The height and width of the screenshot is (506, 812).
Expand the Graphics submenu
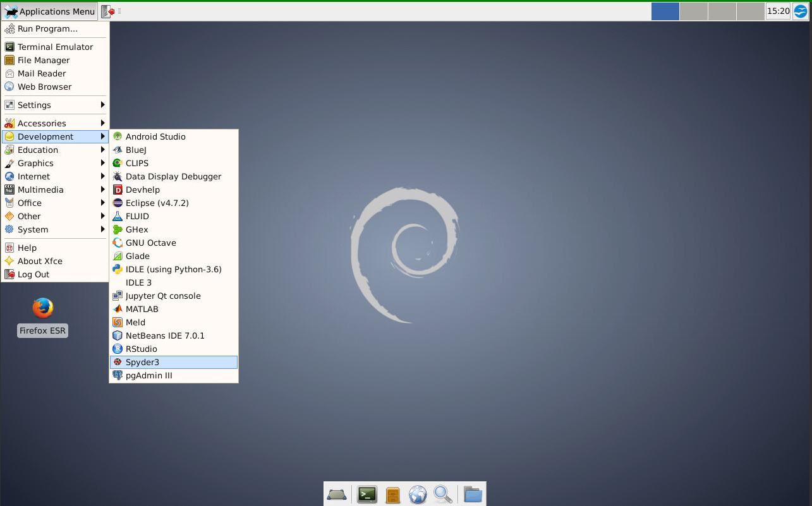(x=55, y=163)
